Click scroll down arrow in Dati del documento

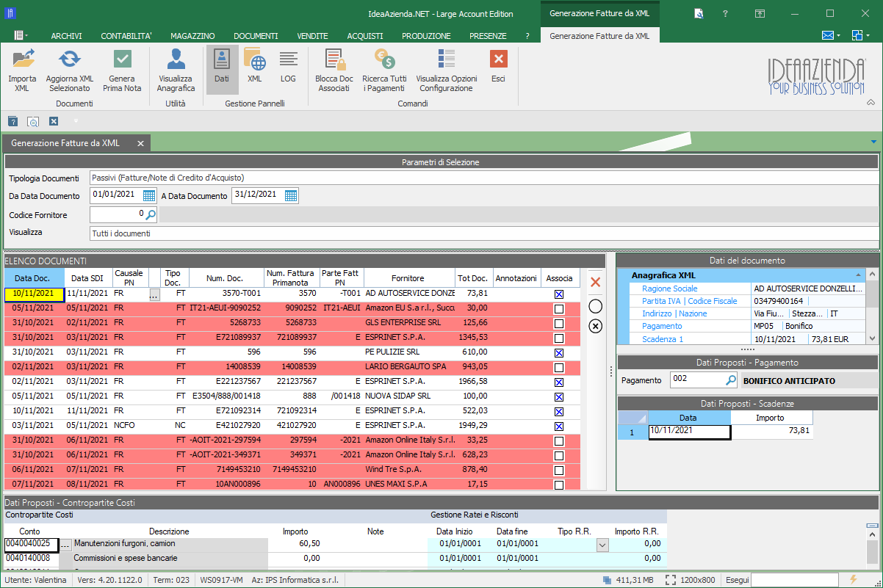click(873, 338)
